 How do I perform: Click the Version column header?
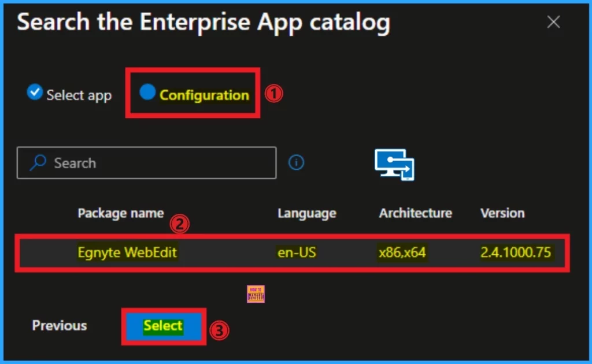[x=502, y=213]
